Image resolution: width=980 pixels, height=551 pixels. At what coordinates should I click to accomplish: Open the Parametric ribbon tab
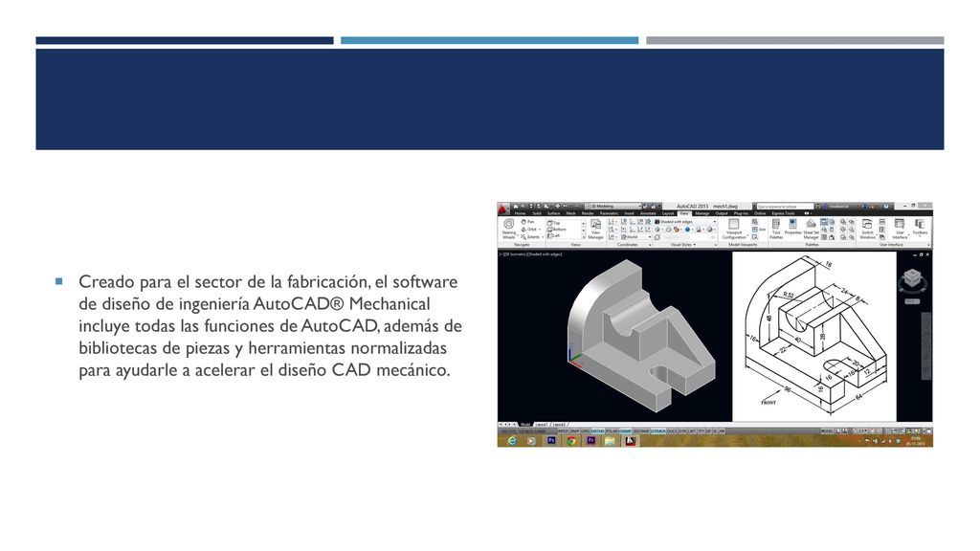click(609, 213)
